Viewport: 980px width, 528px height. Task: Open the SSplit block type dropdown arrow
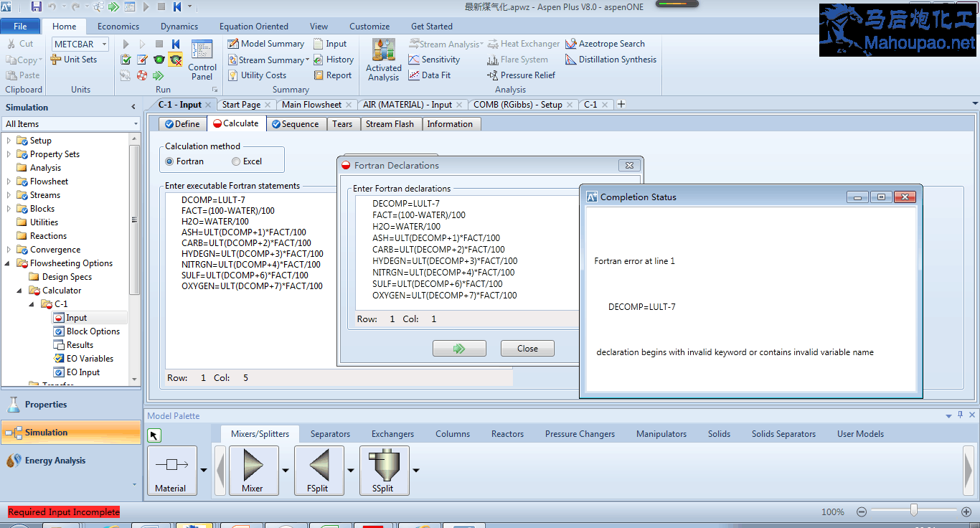[x=416, y=471]
